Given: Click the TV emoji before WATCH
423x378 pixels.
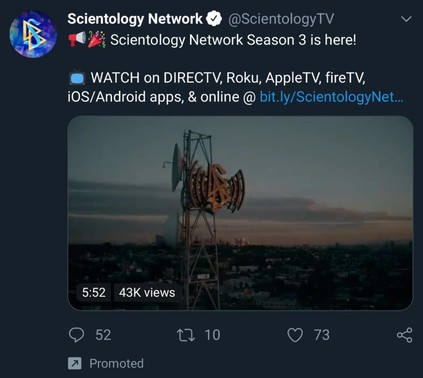Looking at the screenshot, I should point(77,78).
